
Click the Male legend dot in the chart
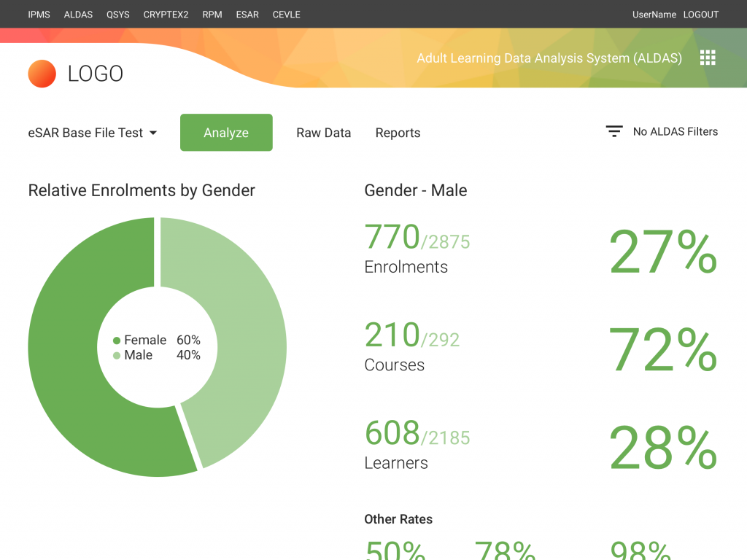point(115,355)
